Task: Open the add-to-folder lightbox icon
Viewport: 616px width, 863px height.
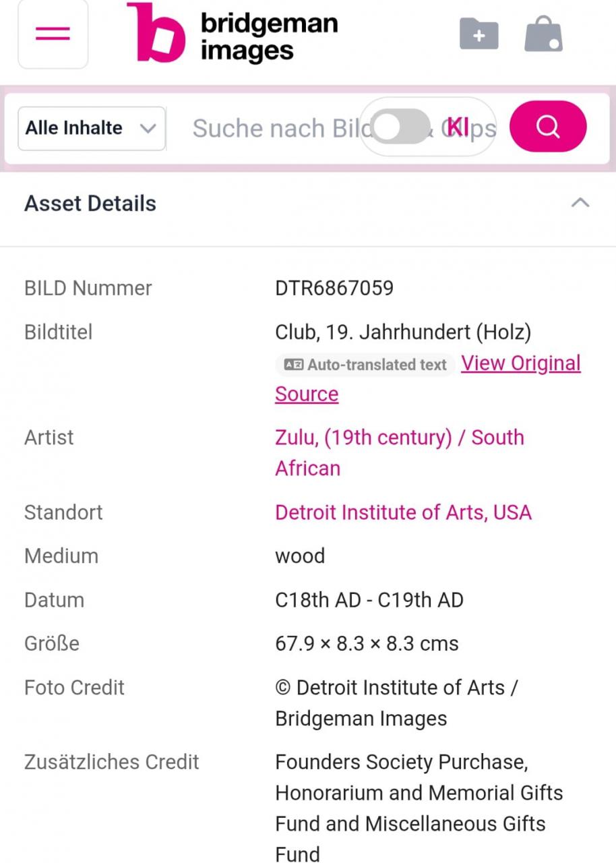Action: 479,34
